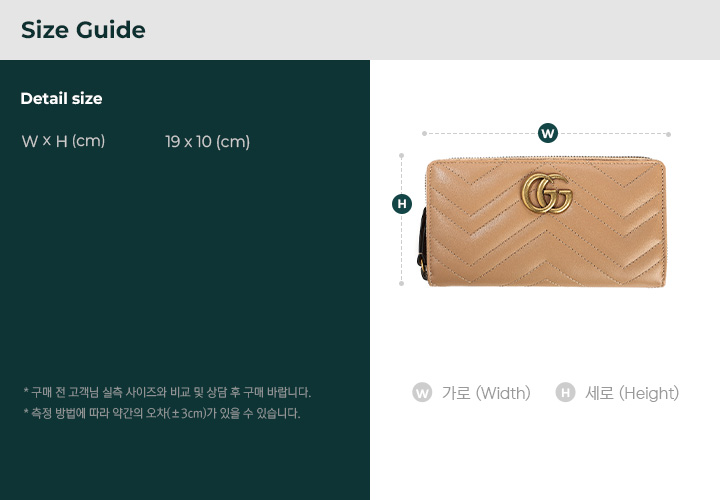Click the 가로 (Width) legend text
This screenshot has height=500, width=720.
(x=486, y=393)
